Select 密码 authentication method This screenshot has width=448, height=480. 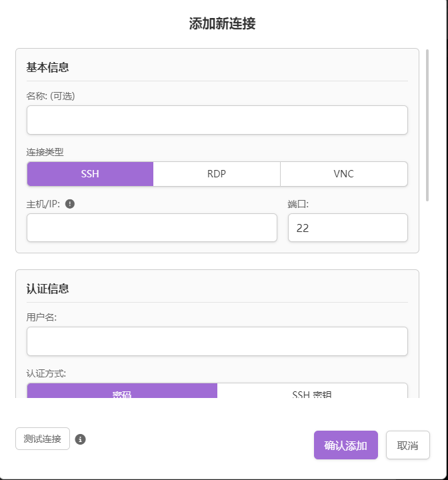point(122,392)
